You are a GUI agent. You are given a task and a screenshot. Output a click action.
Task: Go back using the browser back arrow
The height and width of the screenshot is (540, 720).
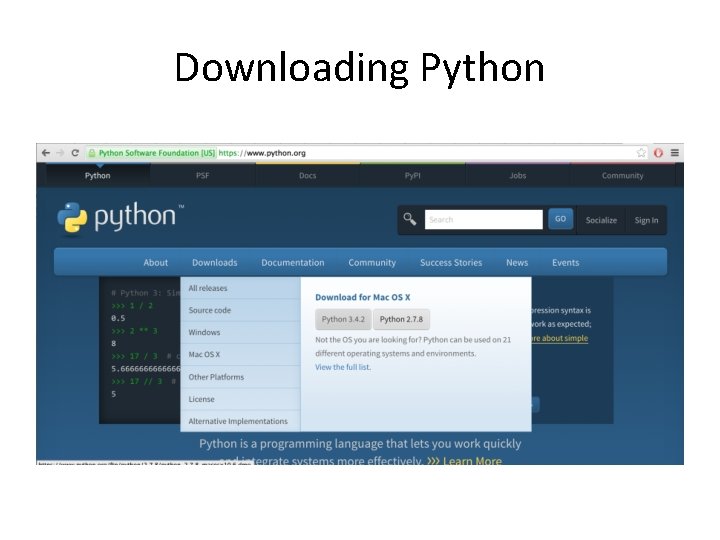click(46, 153)
